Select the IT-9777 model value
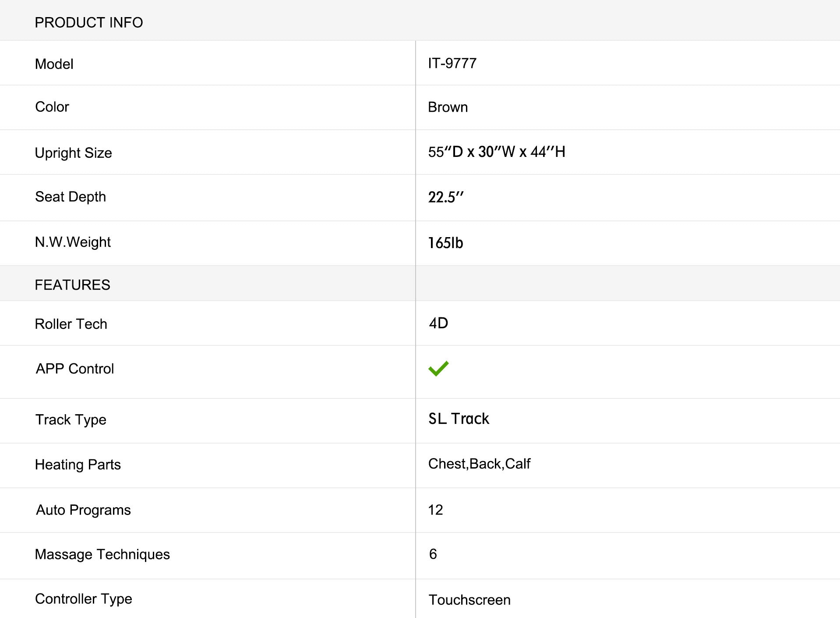Viewport: 840px width, 618px height. pyautogui.click(x=452, y=63)
